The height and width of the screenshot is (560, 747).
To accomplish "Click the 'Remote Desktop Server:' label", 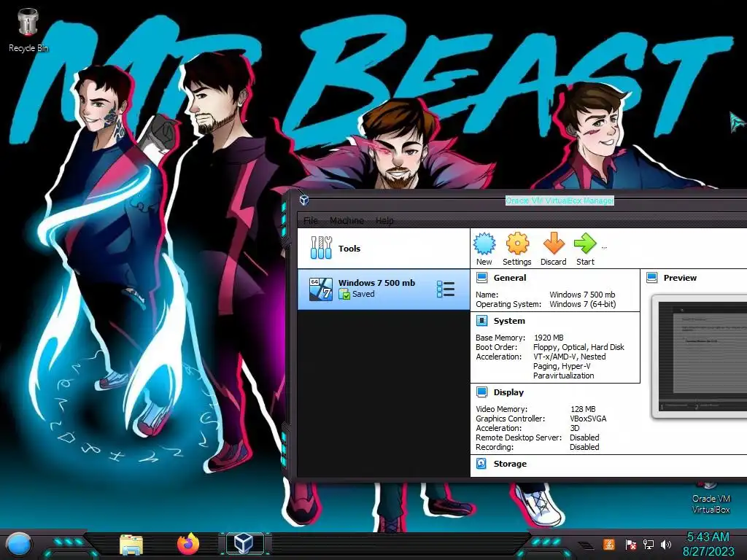I will 519,437.
